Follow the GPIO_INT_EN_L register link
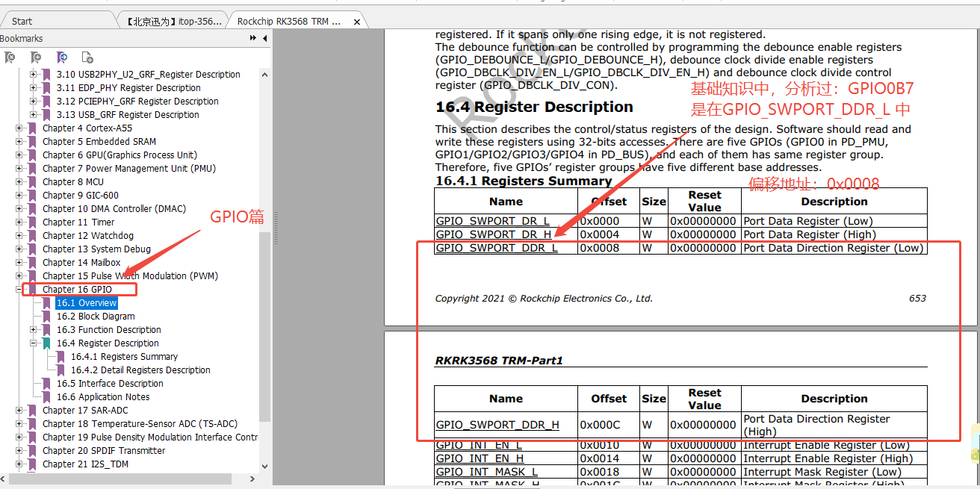 point(479,446)
